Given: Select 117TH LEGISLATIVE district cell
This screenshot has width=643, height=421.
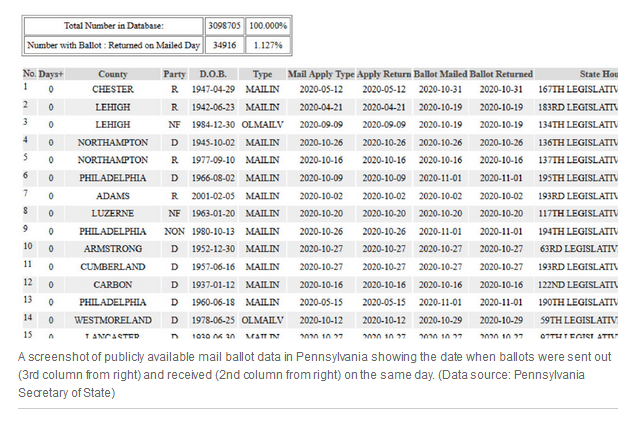Looking at the screenshot, I should coord(577,214).
